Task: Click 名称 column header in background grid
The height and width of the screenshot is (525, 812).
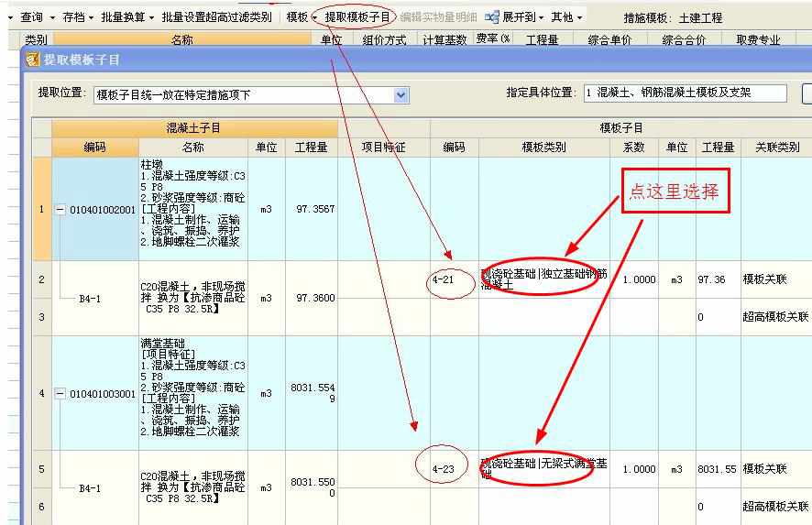Action: (x=182, y=39)
